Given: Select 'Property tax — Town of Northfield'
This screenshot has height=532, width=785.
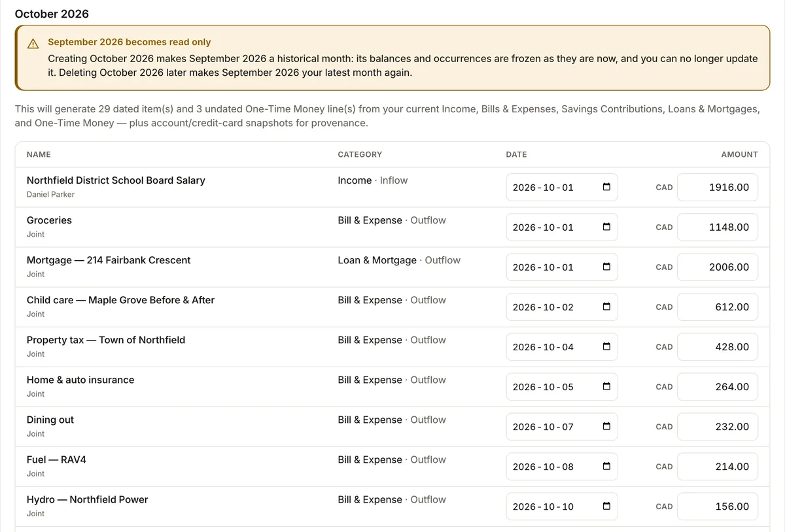Looking at the screenshot, I should 106,340.
